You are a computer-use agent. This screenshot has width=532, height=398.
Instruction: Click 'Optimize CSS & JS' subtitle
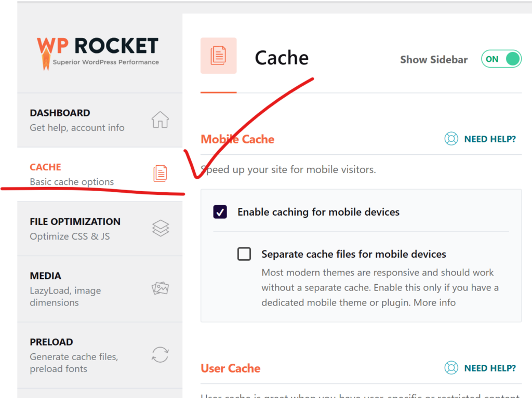(x=70, y=236)
